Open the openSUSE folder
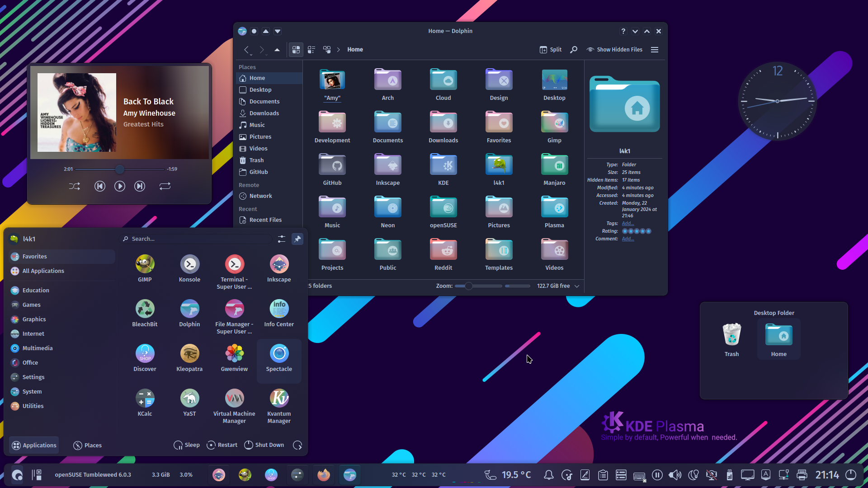Image resolution: width=868 pixels, height=488 pixels. point(443,212)
